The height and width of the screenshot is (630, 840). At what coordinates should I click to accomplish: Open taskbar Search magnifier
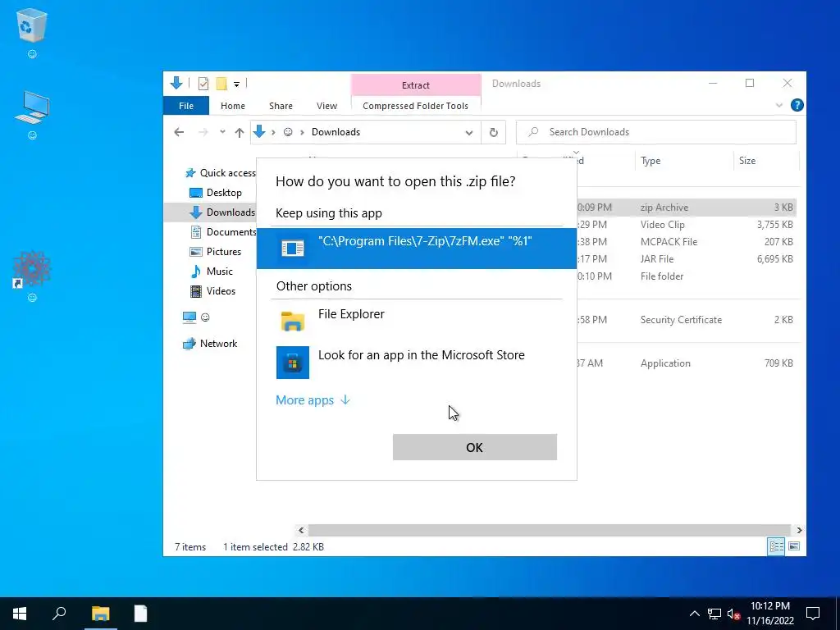tap(59, 614)
